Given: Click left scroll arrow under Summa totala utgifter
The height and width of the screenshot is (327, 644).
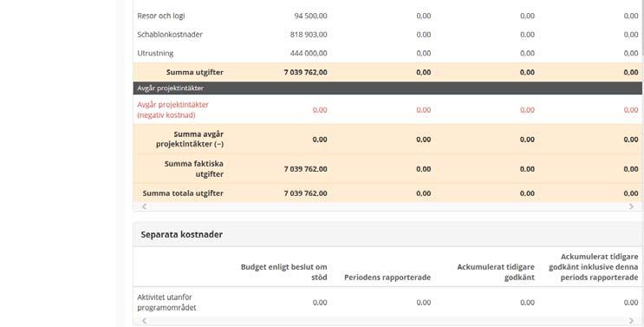Looking at the screenshot, I should coord(144,206).
